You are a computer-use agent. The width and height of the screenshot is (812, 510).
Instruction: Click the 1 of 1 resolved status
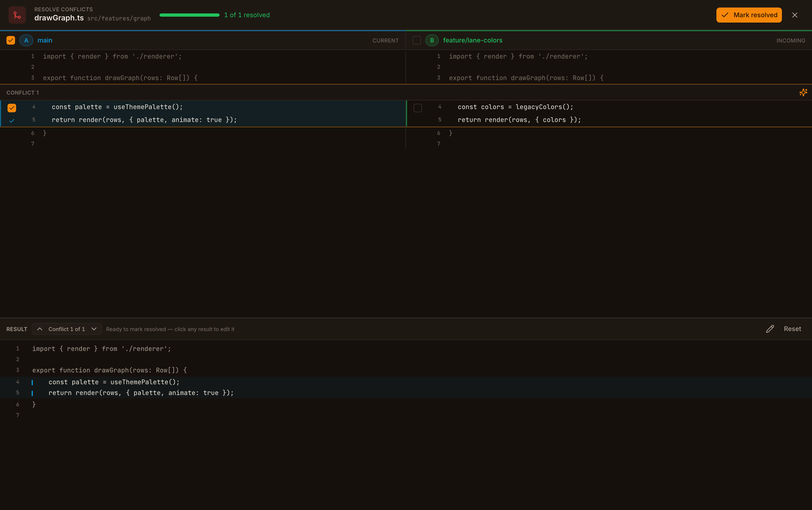(x=247, y=15)
